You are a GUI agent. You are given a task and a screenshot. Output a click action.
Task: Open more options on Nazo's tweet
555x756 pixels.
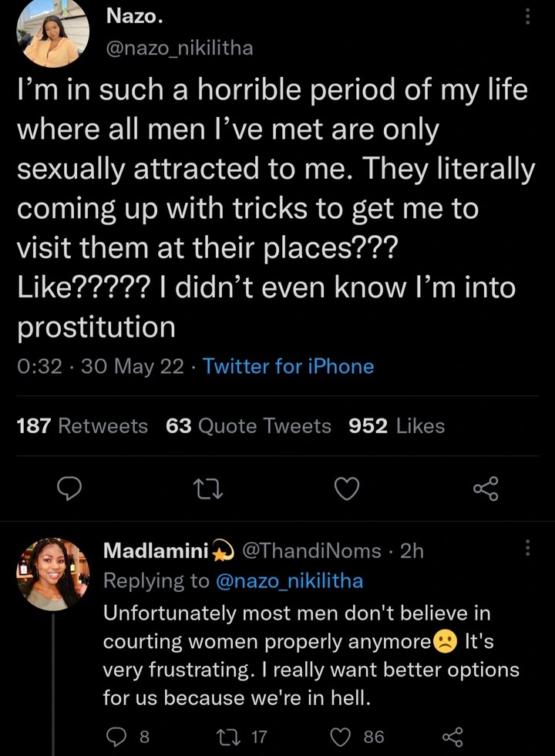527,17
